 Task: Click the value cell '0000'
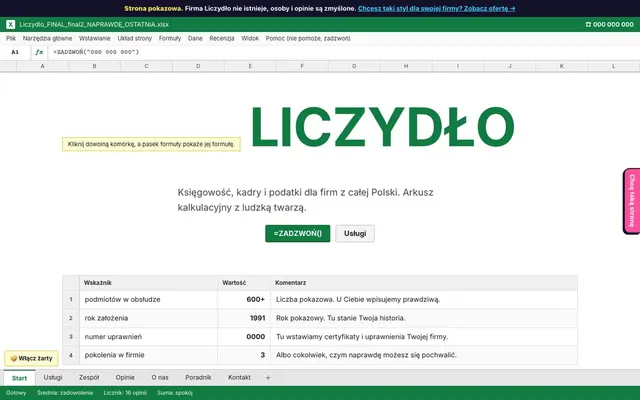tap(244, 337)
